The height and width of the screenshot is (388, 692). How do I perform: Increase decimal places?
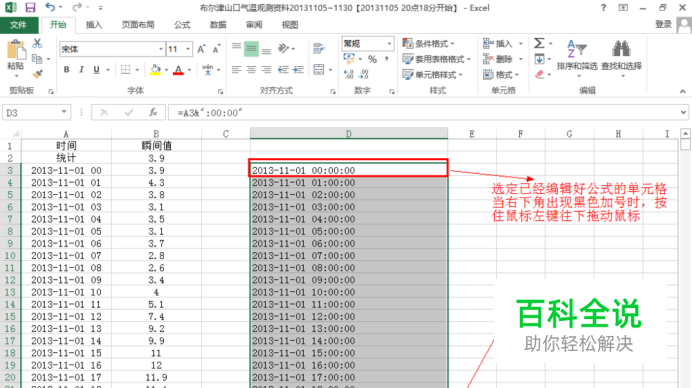click(349, 74)
